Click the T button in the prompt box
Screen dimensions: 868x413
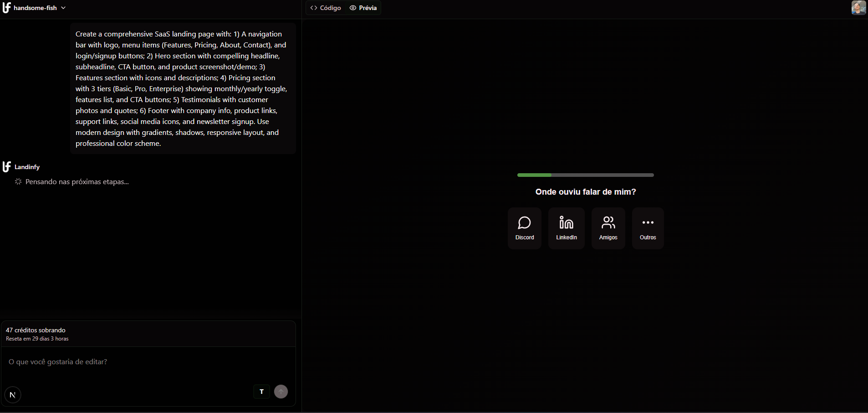[261, 392]
